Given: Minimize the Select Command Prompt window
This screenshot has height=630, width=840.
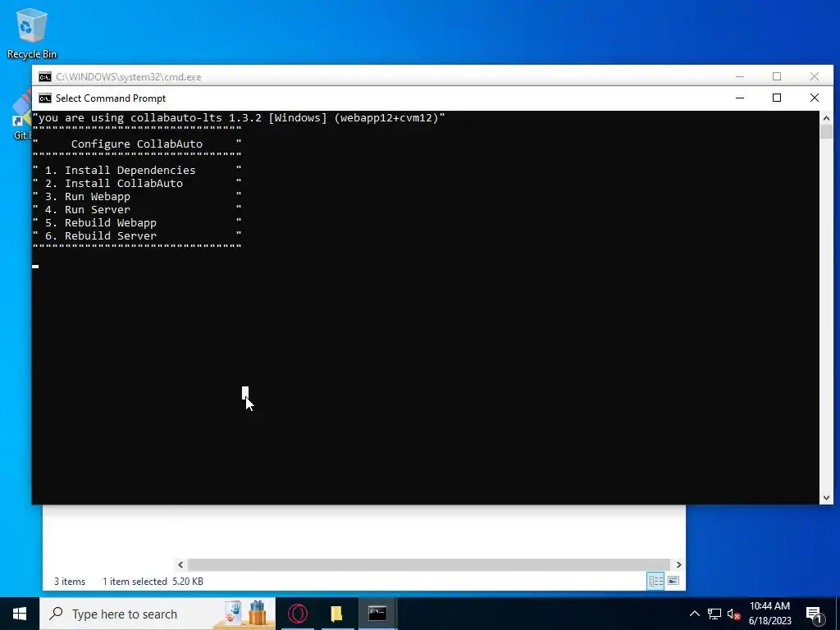Looking at the screenshot, I should (x=740, y=98).
